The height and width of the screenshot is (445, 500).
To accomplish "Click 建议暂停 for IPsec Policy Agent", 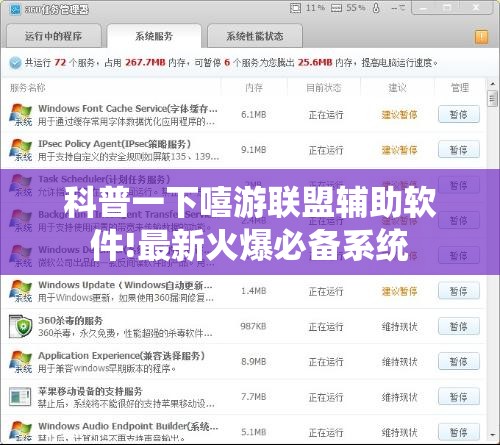I will 399,150.
